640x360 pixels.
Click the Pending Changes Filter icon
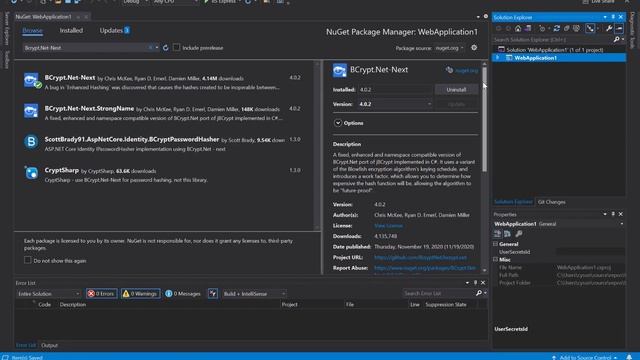pyautogui.click(x=542, y=28)
